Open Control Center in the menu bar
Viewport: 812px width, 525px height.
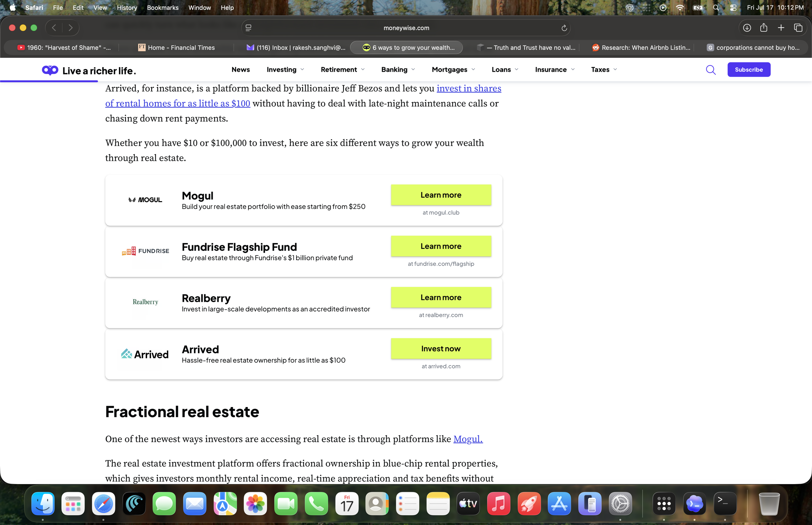click(x=733, y=7)
